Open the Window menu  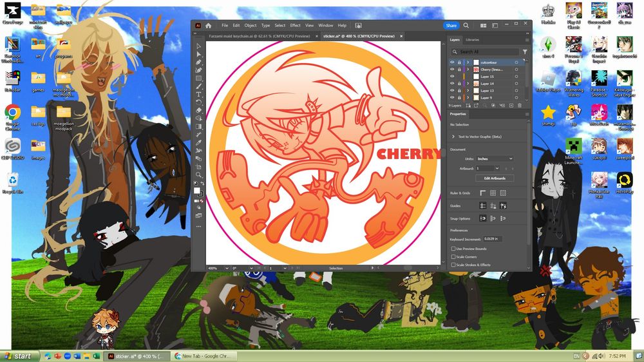click(326, 26)
